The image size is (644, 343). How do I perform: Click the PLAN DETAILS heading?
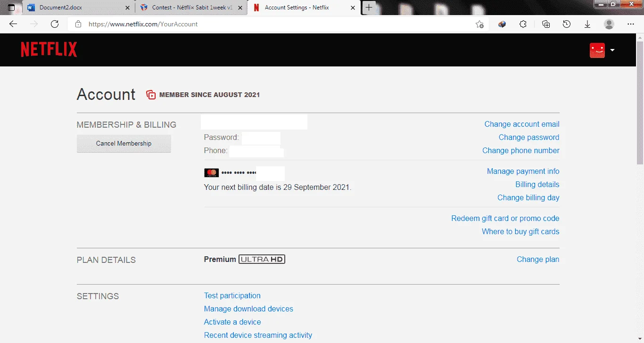(x=106, y=260)
